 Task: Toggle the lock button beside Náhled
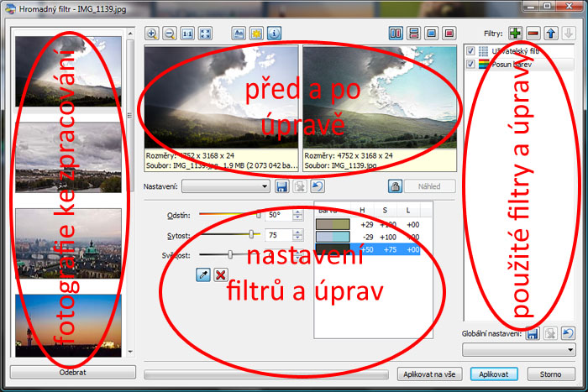pos(393,186)
